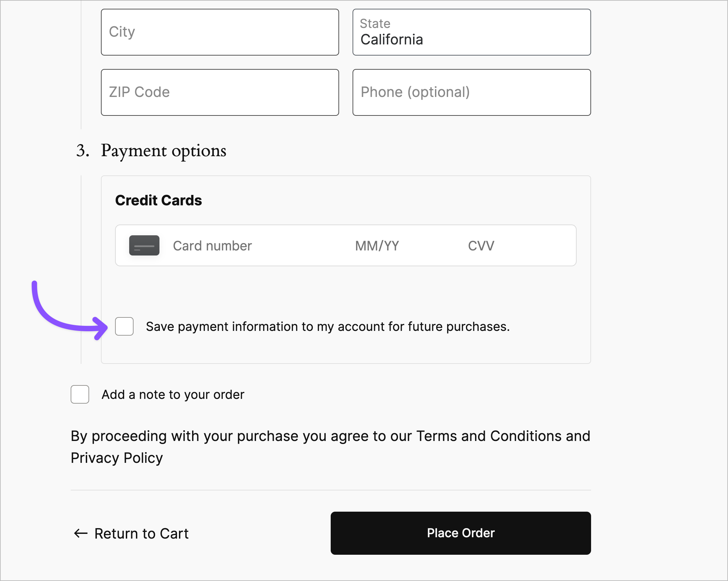Viewport: 728px width, 581px height.
Task: Check the Add a note to your order box
Action: pyautogui.click(x=80, y=394)
